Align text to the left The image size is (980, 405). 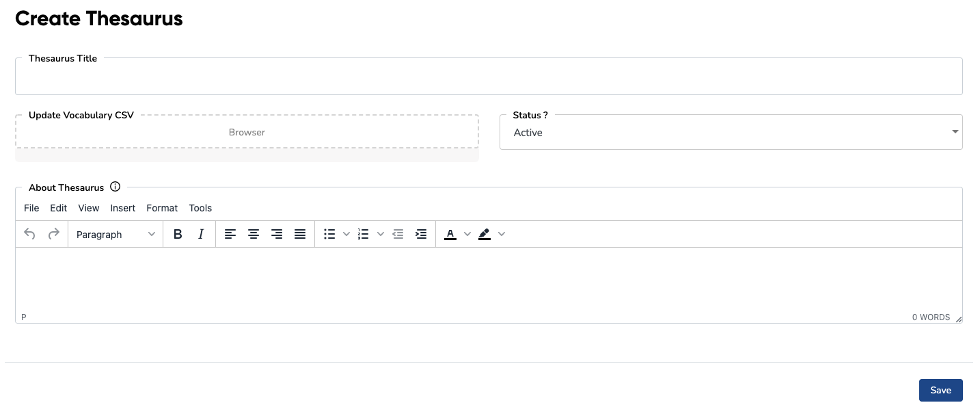[x=230, y=234]
